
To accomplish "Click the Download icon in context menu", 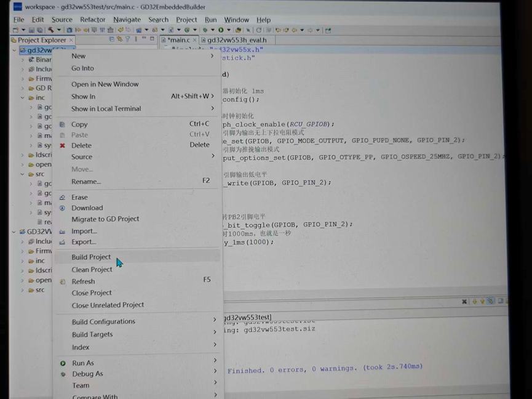I will click(62, 208).
